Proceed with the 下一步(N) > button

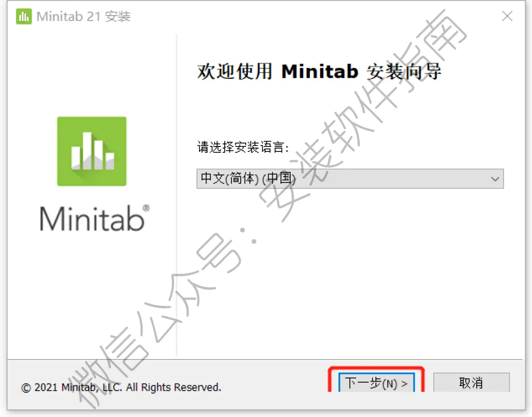(x=376, y=383)
